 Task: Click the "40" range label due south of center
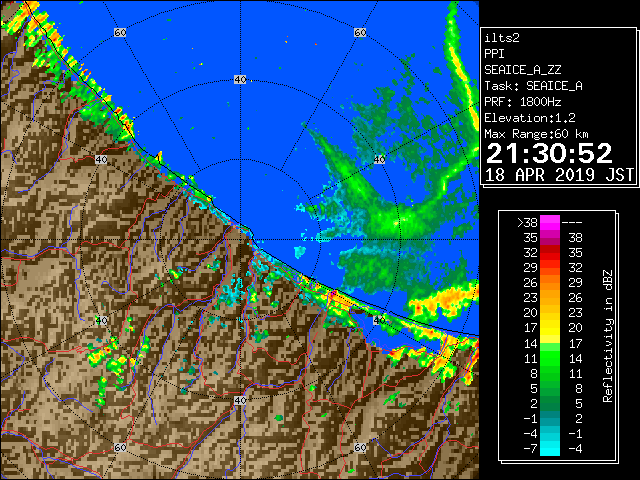pyautogui.click(x=240, y=400)
